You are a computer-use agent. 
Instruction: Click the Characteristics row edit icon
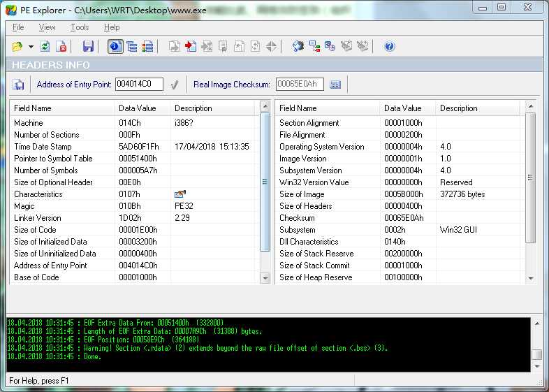(x=180, y=194)
